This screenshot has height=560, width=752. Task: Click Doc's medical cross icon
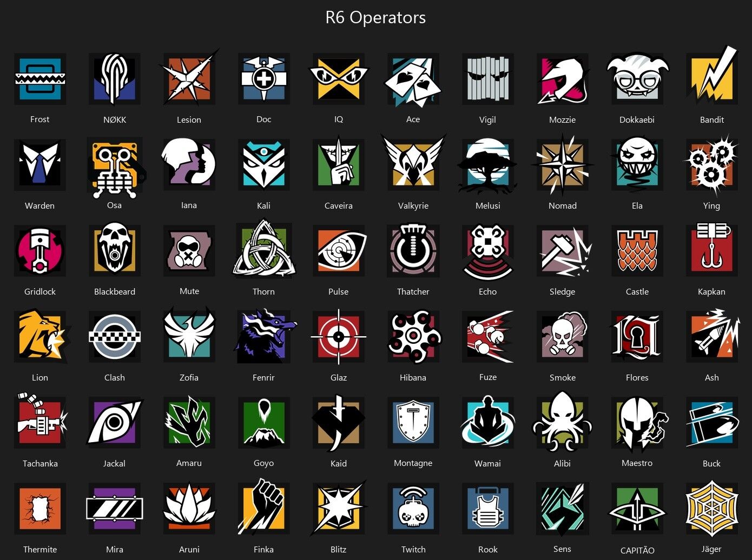[264, 79]
